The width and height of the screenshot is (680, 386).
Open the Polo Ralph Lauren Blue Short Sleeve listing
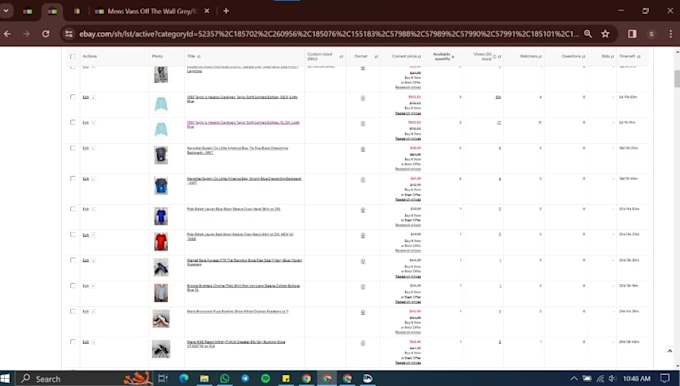(234, 209)
